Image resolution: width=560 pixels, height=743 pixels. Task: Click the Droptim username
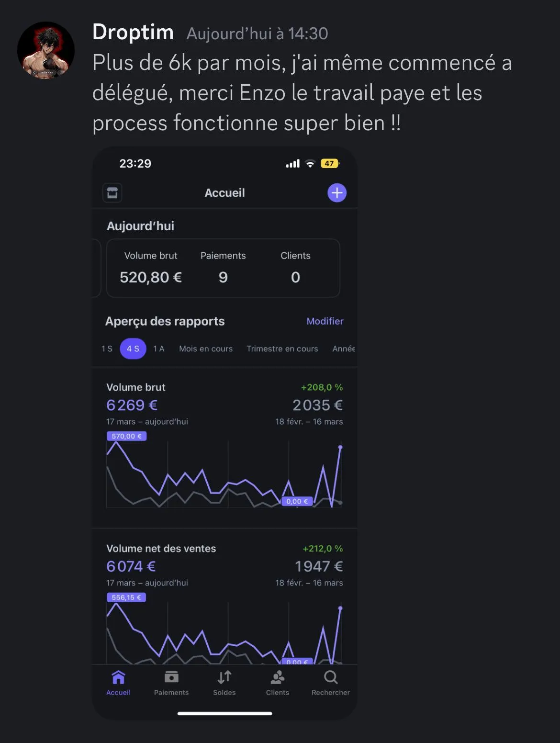click(133, 33)
